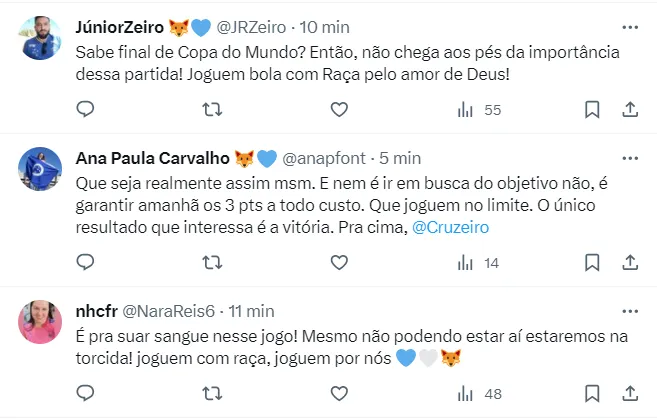Open more options for Ana Paula Carvalho's tweet
The width and height of the screenshot is (657, 420).
(x=630, y=158)
